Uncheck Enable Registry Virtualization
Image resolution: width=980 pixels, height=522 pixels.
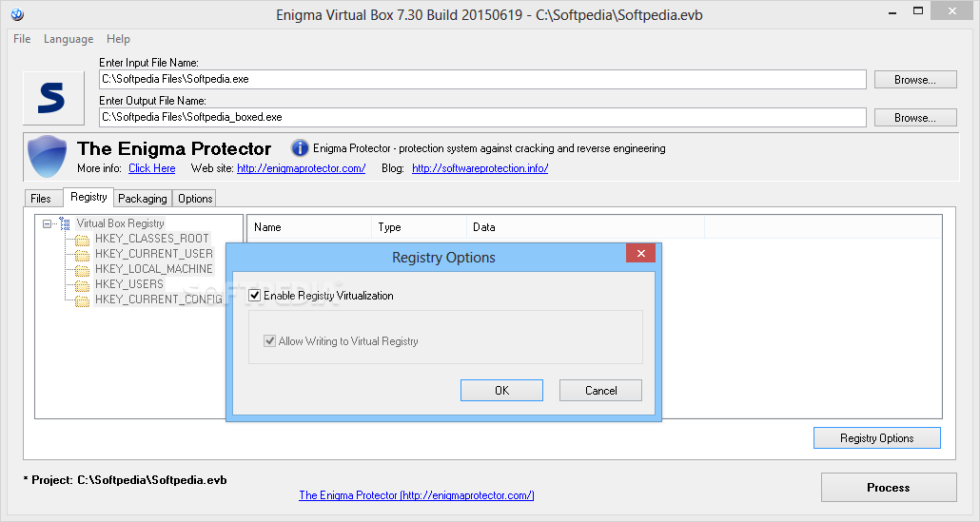[x=254, y=296]
